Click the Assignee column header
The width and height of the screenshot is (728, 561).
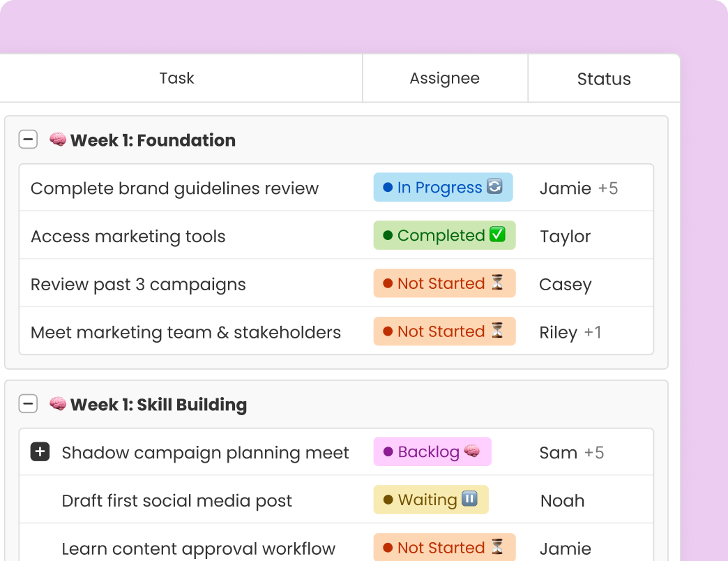pyautogui.click(x=444, y=78)
